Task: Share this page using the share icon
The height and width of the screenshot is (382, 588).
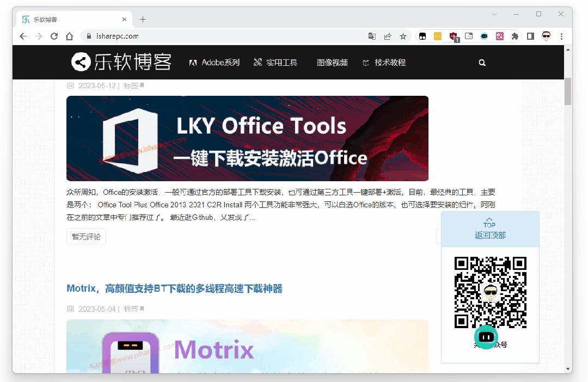Action: click(388, 36)
